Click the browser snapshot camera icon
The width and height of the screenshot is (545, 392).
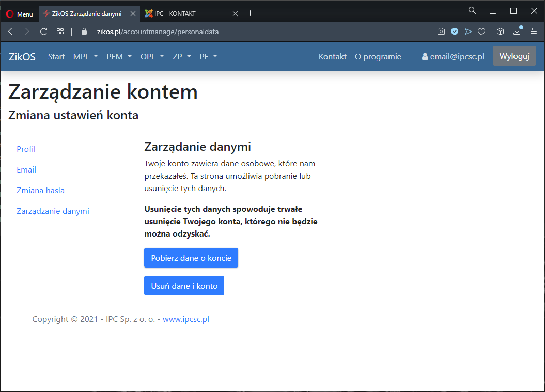tap(441, 32)
